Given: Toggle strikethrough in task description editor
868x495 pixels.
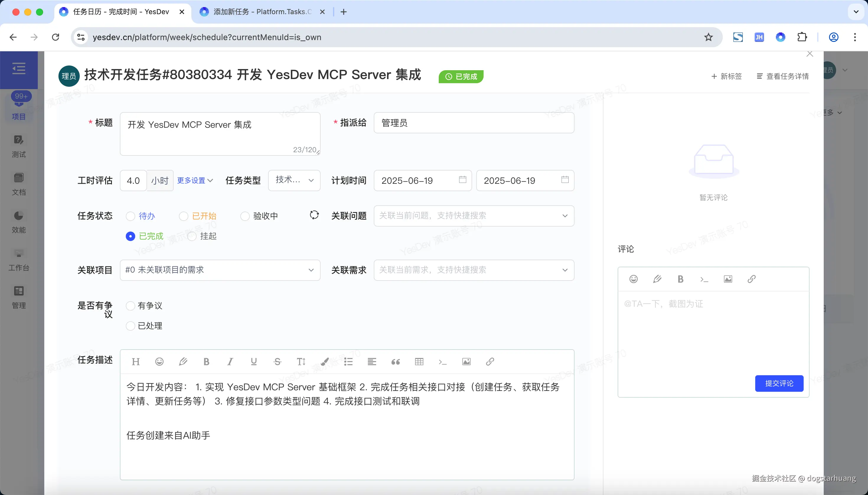Looking at the screenshot, I should point(277,362).
